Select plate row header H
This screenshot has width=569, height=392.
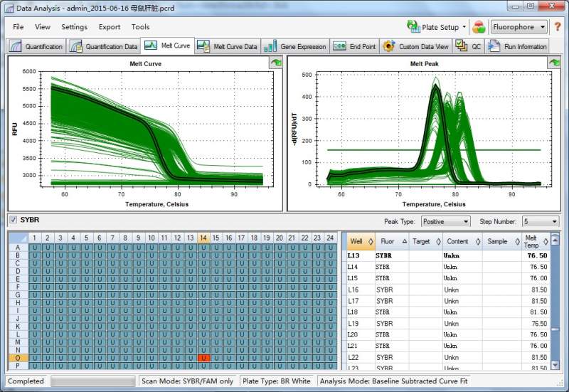click(x=18, y=302)
